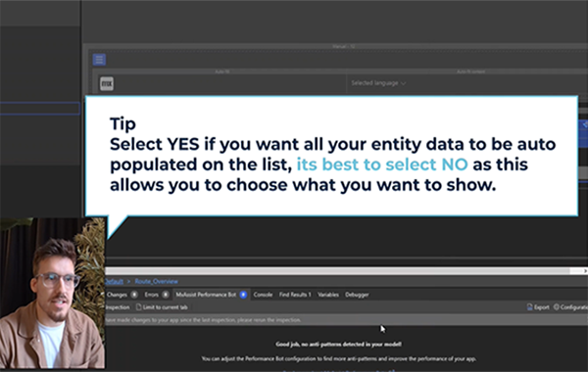Open the Debugger tab
This screenshot has height=372, width=588.
(x=357, y=295)
